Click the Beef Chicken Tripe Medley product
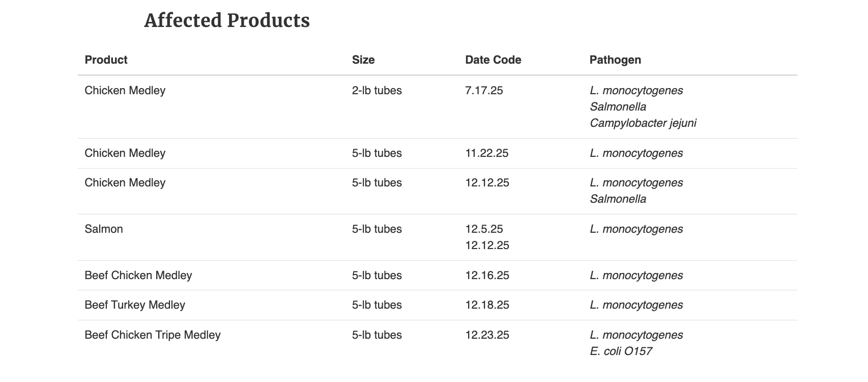 152,335
